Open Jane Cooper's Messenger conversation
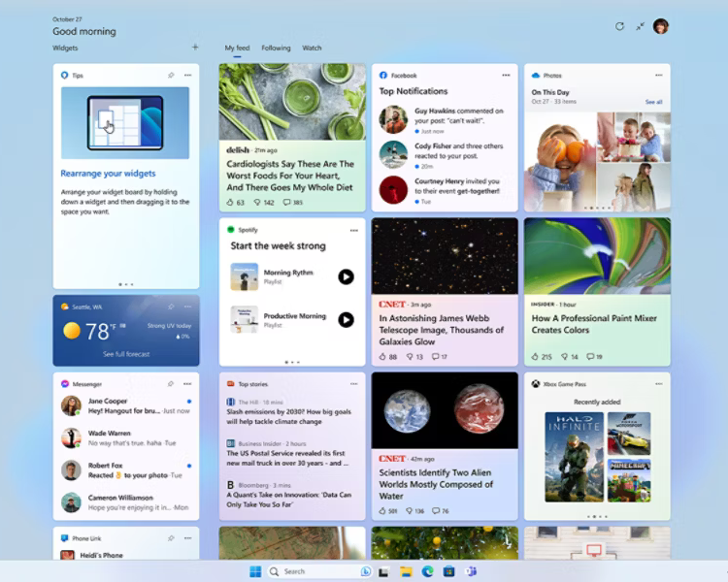Screen dimensions: 728x582 (126, 405)
